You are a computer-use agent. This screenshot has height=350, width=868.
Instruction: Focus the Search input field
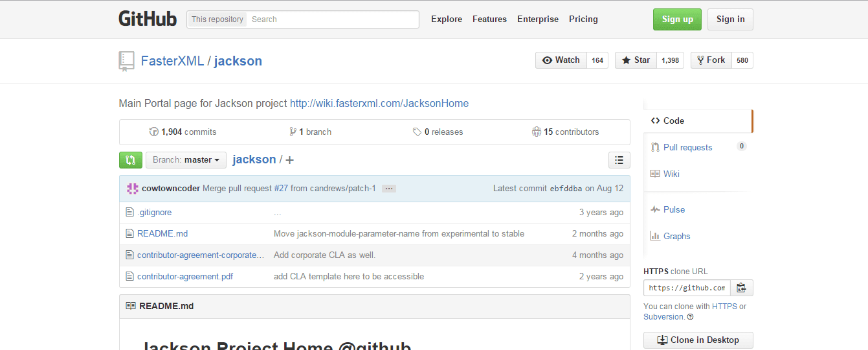[333, 19]
